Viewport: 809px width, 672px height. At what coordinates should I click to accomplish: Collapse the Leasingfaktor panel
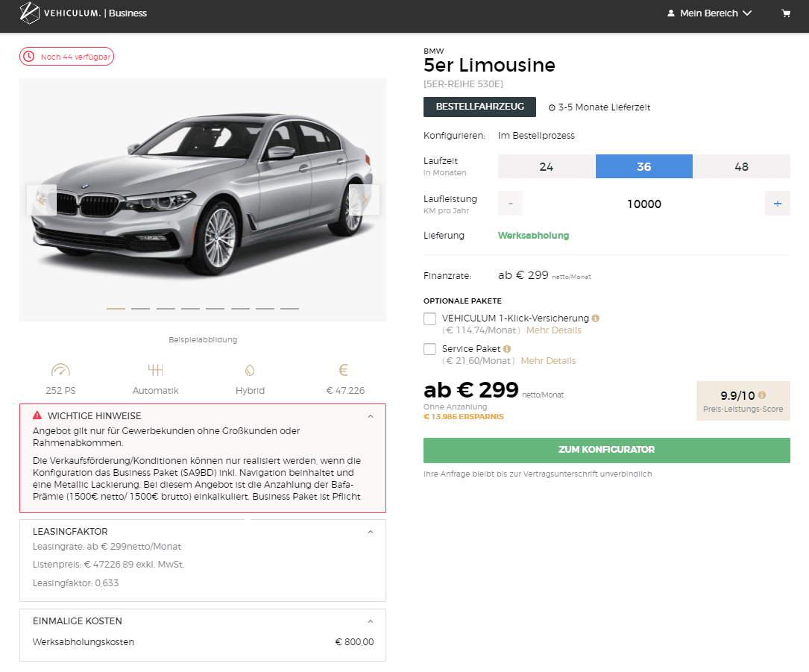point(371,532)
